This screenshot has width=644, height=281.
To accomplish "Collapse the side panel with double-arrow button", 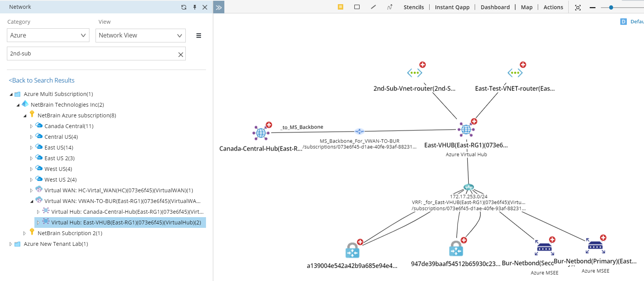I will coord(219,7).
